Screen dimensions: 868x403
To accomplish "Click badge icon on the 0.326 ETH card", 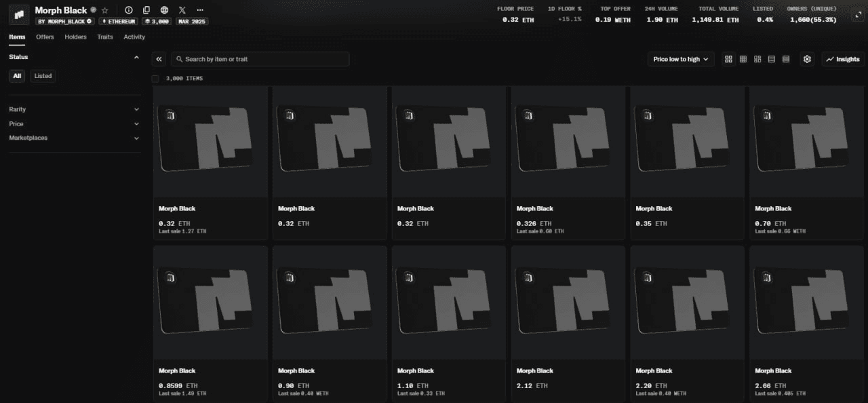I will pos(528,115).
